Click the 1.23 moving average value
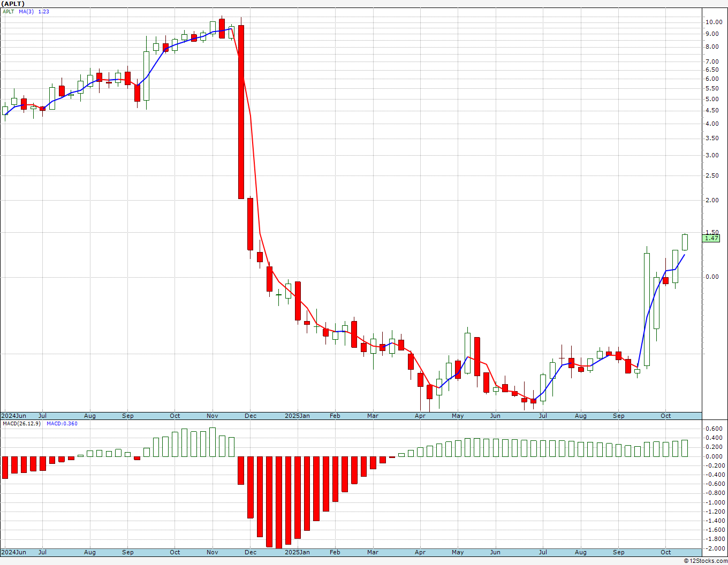 [x=44, y=11]
